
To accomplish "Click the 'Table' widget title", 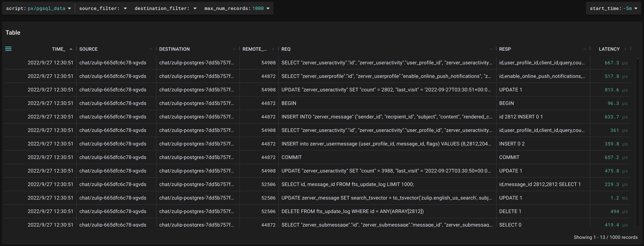I will point(13,32).
